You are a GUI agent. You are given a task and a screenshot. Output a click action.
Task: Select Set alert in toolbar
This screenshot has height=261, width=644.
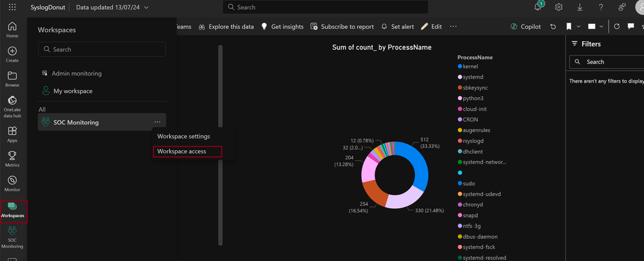click(398, 26)
